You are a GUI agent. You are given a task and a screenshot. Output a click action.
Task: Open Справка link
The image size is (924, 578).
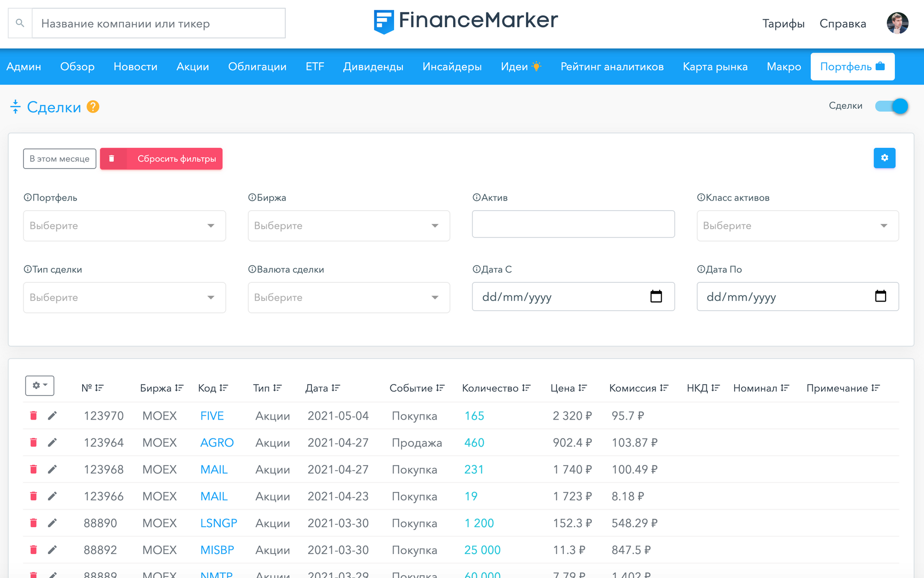pos(843,24)
